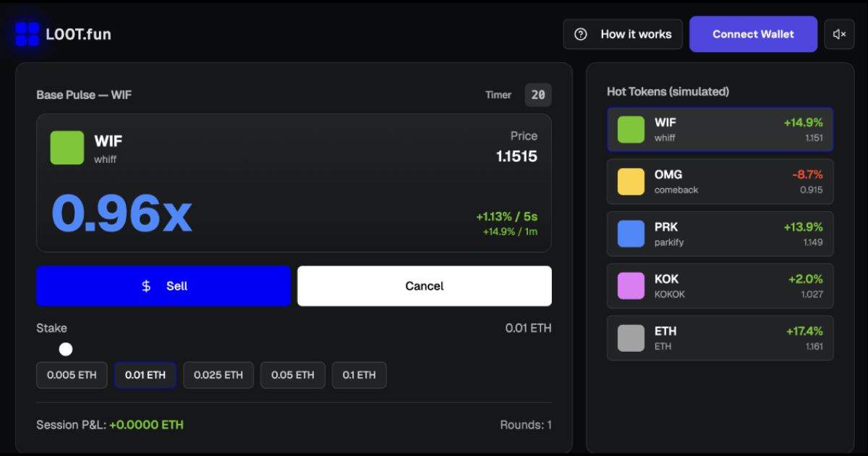Select the WIF whiff row in Hot Tokens
Viewport: 868px width, 456px height.
tap(720, 130)
